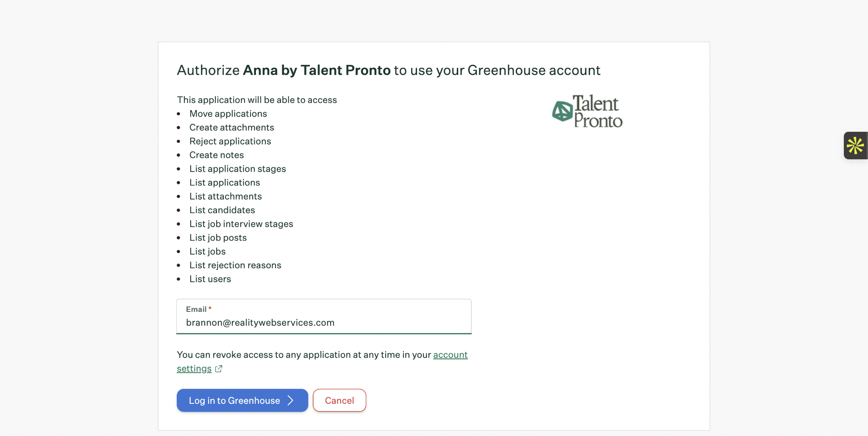
Task: Click the 'List users' permission item
Action: click(210, 279)
